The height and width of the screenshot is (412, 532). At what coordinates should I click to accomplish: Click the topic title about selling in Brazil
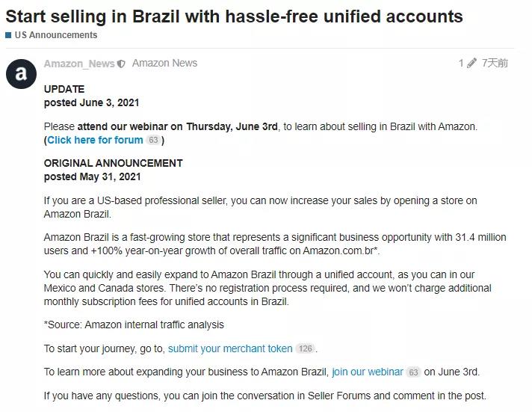click(234, 16)
